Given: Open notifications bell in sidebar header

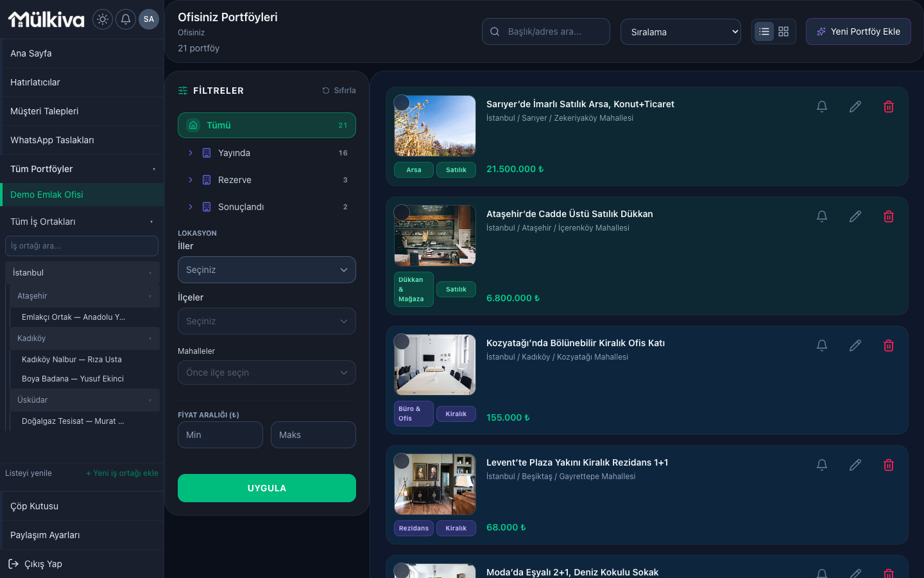Looking at the screenshot, I should (x=126, y=19).
